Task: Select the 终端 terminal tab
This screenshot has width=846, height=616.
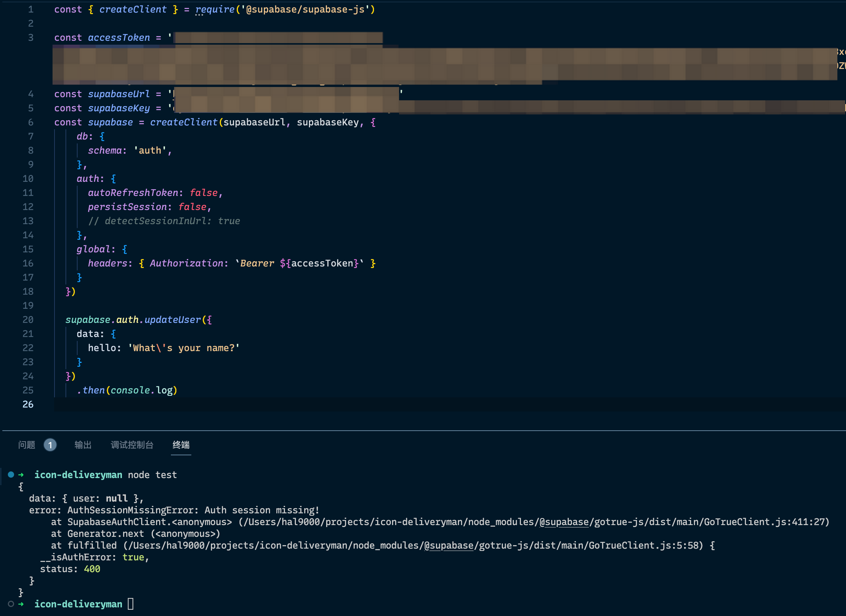Action: pos(181,445)
